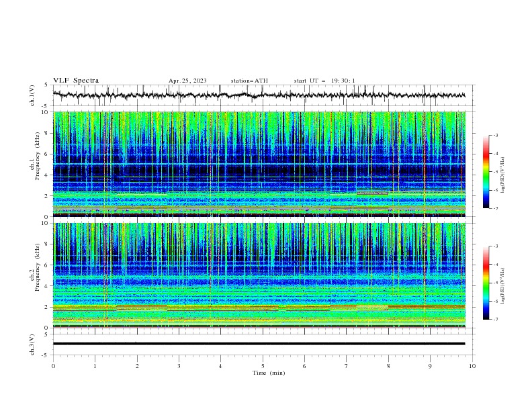Click the "-3" tick on the upper color bar
The image size is (532, 411).
[496, 135]
